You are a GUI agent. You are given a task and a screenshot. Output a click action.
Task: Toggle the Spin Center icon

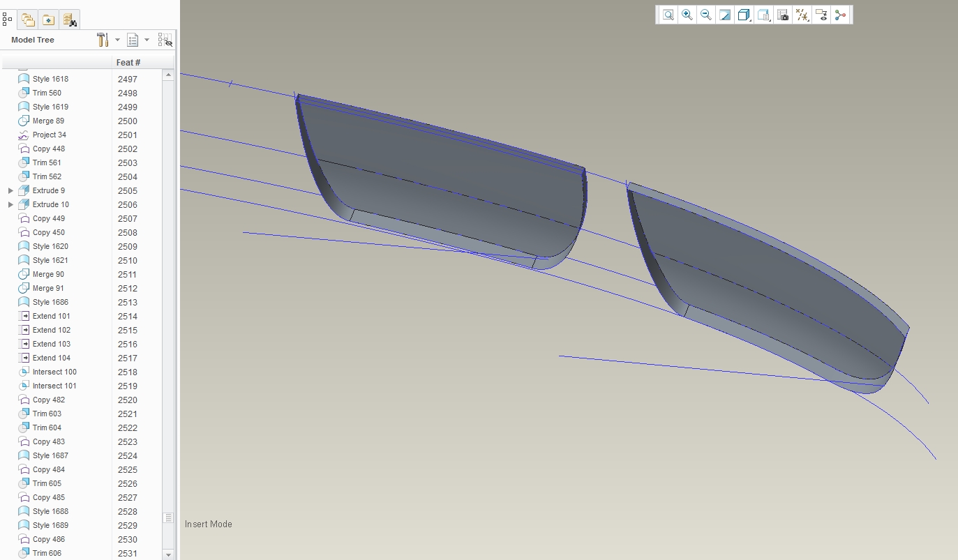point(840,15)
